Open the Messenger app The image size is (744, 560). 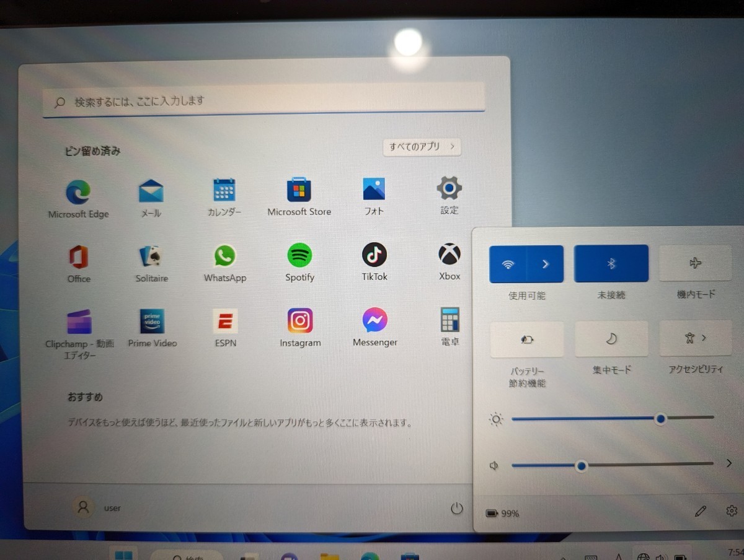point(375,328)
